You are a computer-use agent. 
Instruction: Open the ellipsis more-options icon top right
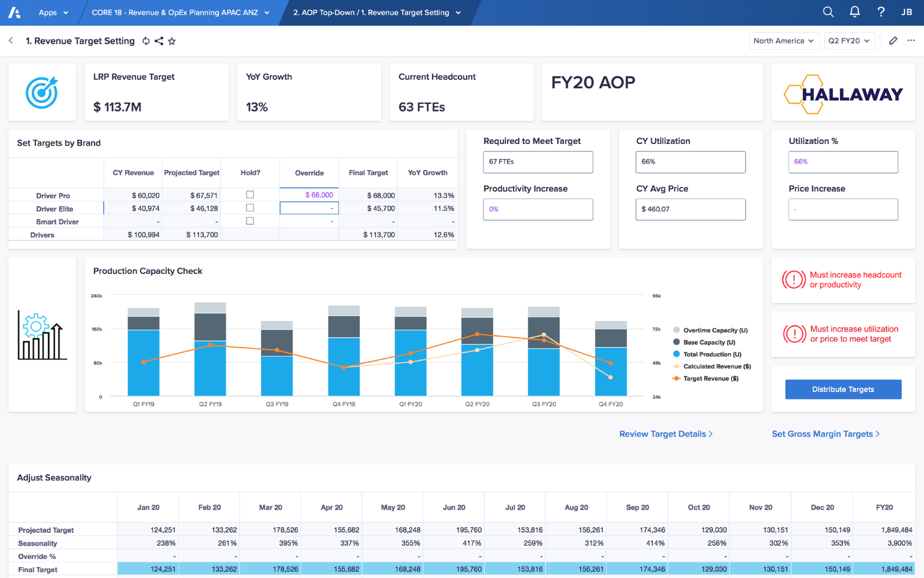pyautogui.click(x=911, y=40)
